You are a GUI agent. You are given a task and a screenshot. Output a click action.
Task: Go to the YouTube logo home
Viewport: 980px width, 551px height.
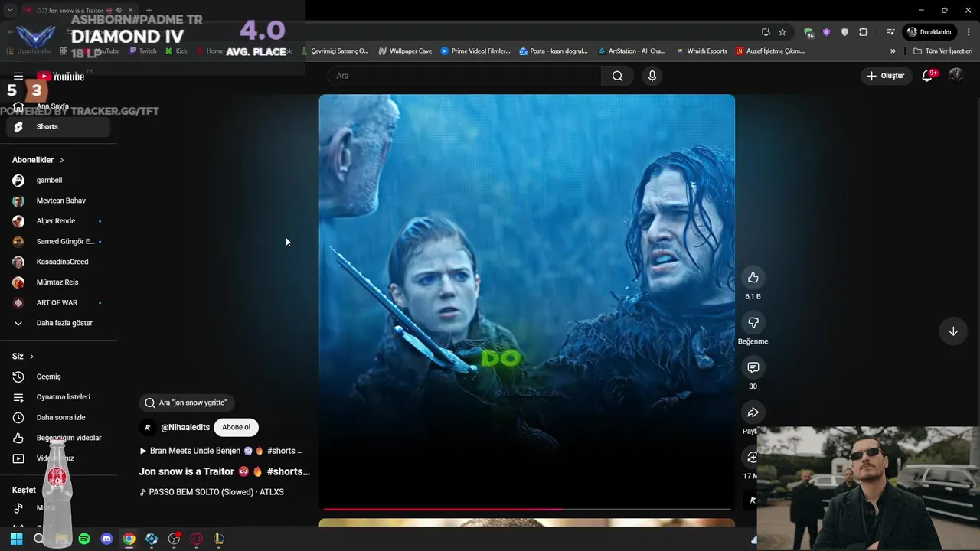click(61, 77)
